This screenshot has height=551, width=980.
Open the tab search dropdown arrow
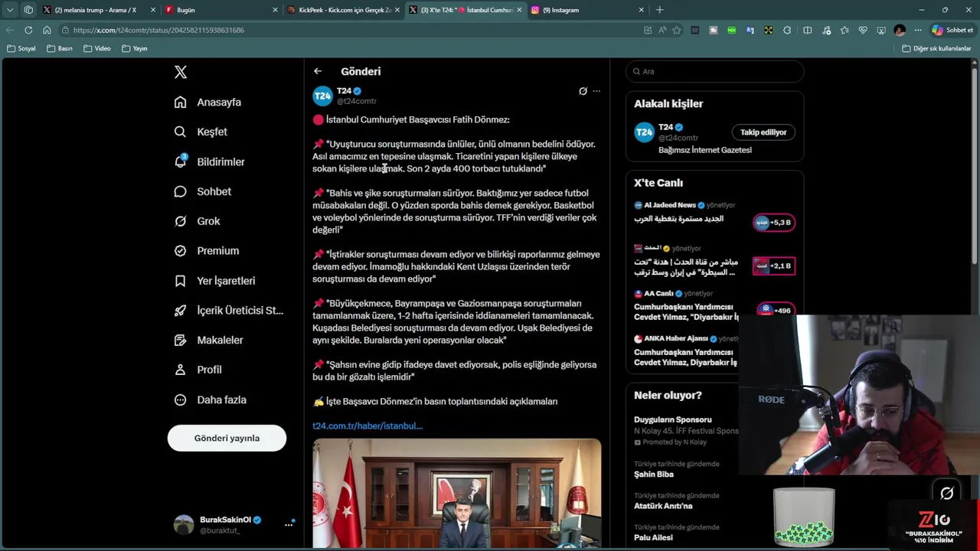click(10, 10)
